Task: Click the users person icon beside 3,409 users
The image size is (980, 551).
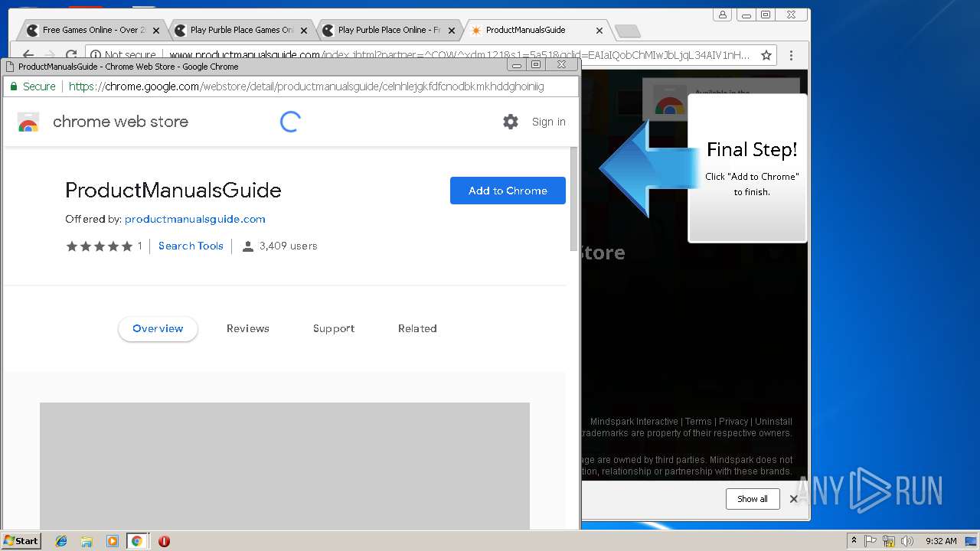Action: click(x=248, y=246)
